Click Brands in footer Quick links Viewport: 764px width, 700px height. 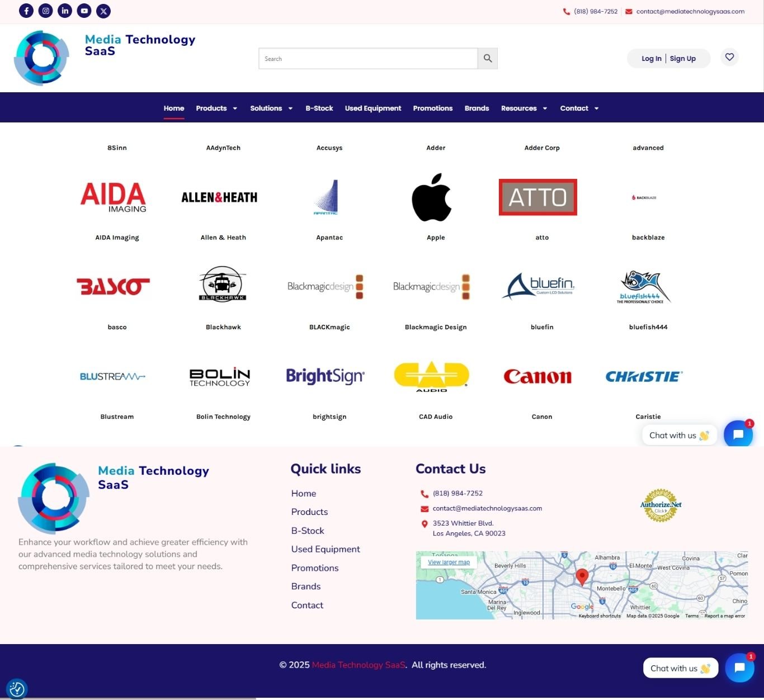306,587
